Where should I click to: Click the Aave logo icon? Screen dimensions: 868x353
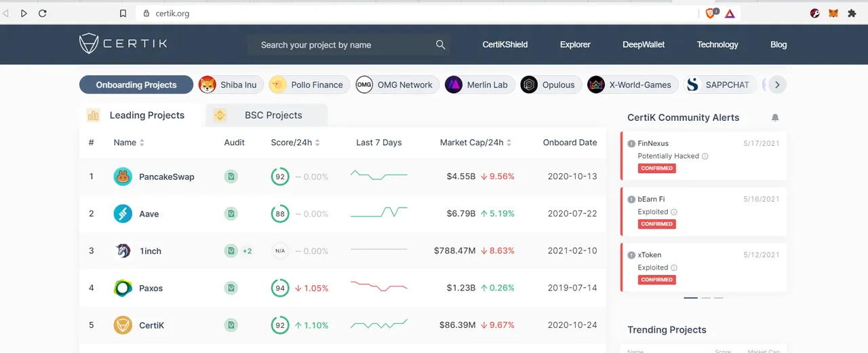pyautogui.click(x=123, y=214)
